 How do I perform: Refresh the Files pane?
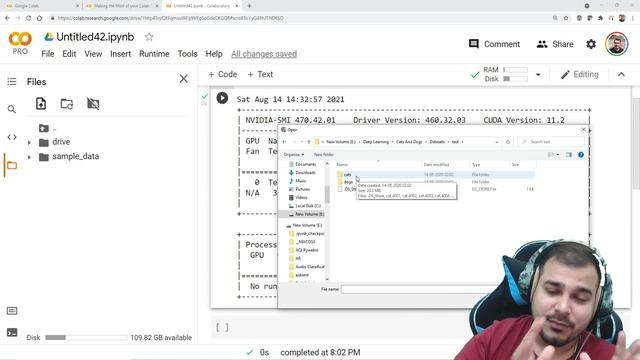(x=67, y=104)
